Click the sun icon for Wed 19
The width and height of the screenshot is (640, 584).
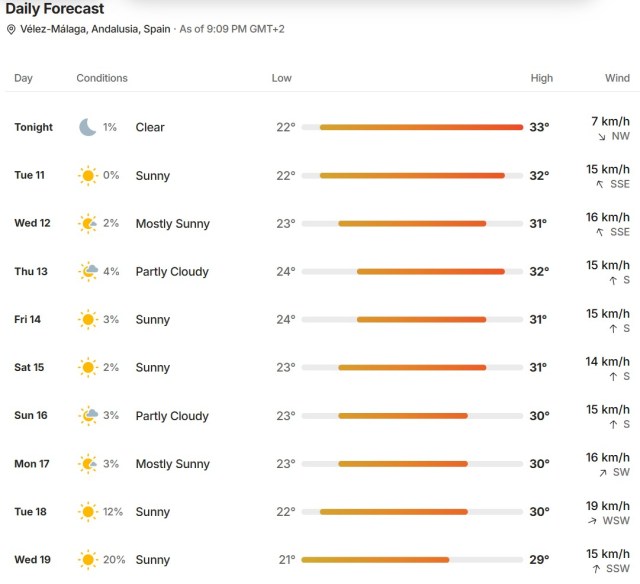[x=88, y=560]
